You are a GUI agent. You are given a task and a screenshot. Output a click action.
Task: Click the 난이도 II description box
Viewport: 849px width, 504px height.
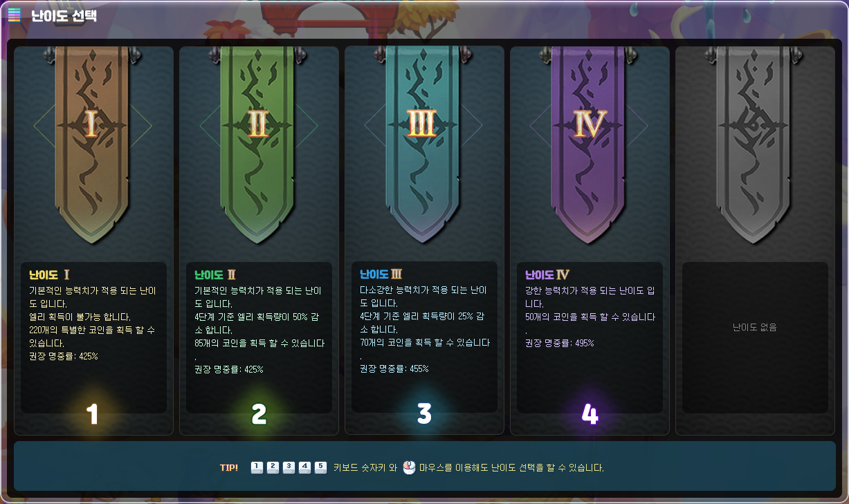tap(259, 337)
